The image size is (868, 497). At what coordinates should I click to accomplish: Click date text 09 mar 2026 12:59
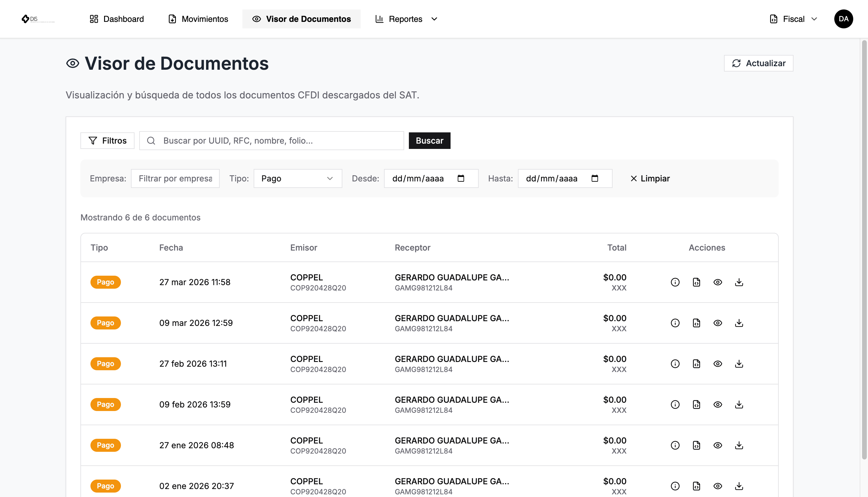click(x=196, y=323)
